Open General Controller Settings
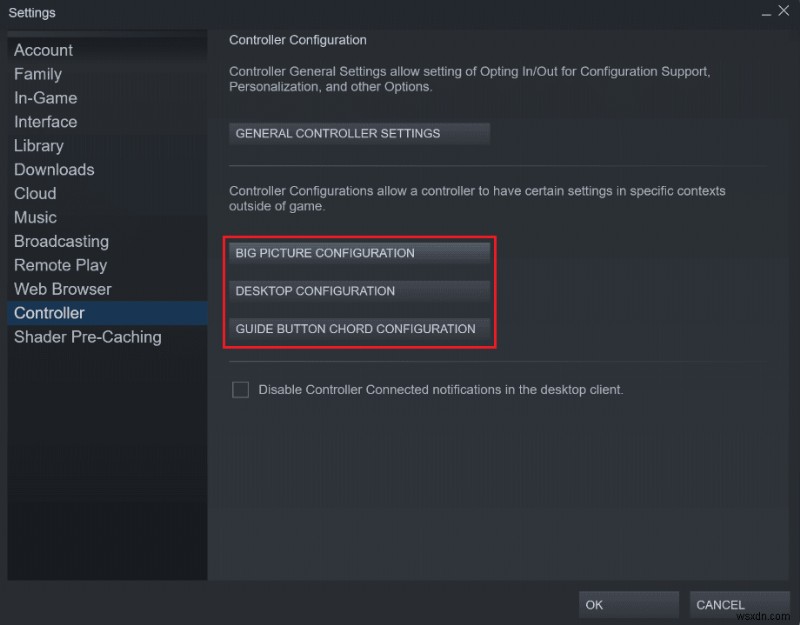The image size is (800, 625). pos(359,134)
